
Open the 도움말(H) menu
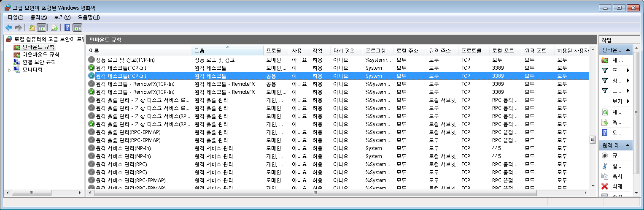click(x=89, y=17)
